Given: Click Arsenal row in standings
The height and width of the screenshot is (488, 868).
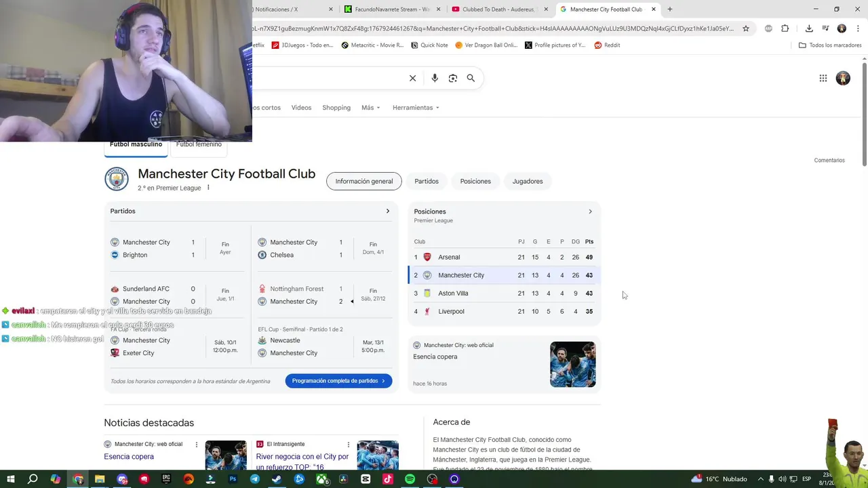Looking at the screenshot, I should pos(505,257).
